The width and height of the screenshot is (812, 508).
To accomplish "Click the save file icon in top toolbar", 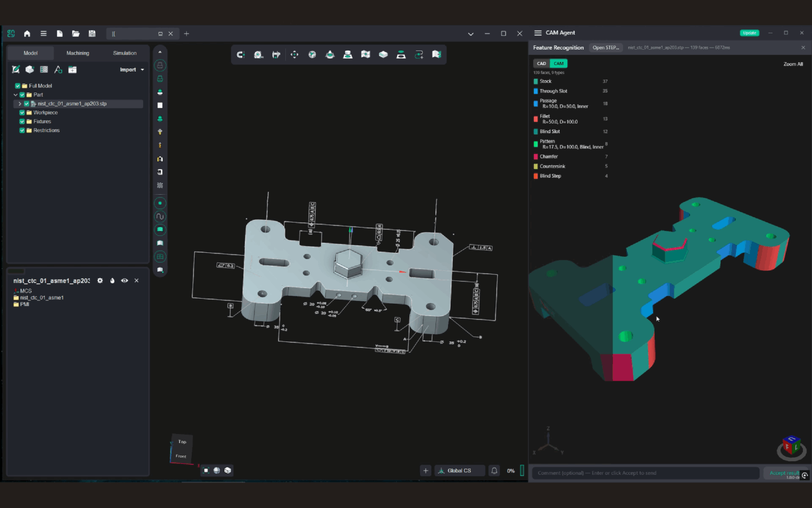I will [92, 34].
